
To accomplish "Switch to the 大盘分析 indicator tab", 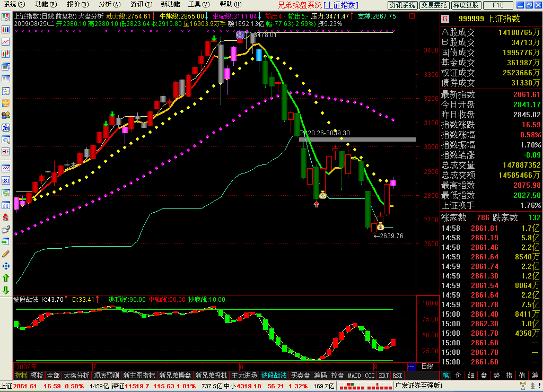I will click(76, 376).
